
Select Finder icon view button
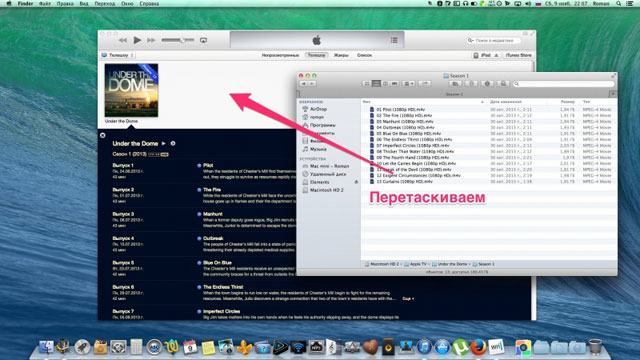click(x=367, y=84)
